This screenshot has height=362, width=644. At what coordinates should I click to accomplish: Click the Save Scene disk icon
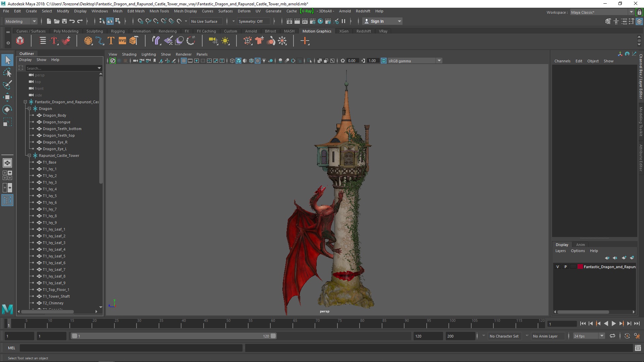[x=64, y=21]
